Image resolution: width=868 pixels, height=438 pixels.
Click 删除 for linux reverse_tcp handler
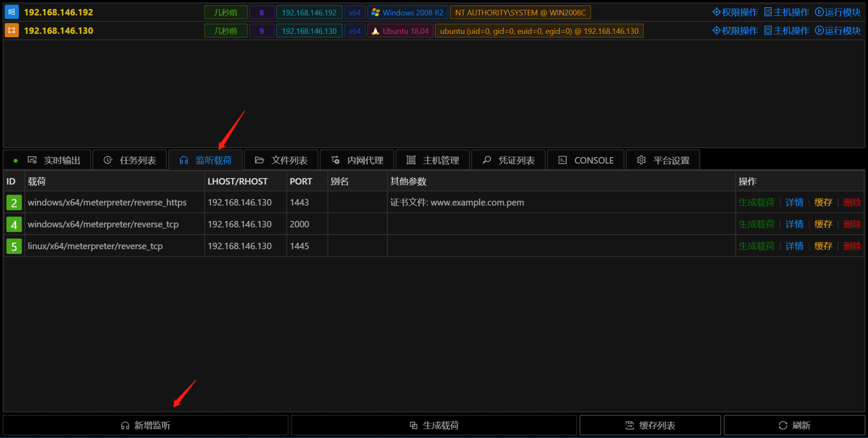coord(852,246)
